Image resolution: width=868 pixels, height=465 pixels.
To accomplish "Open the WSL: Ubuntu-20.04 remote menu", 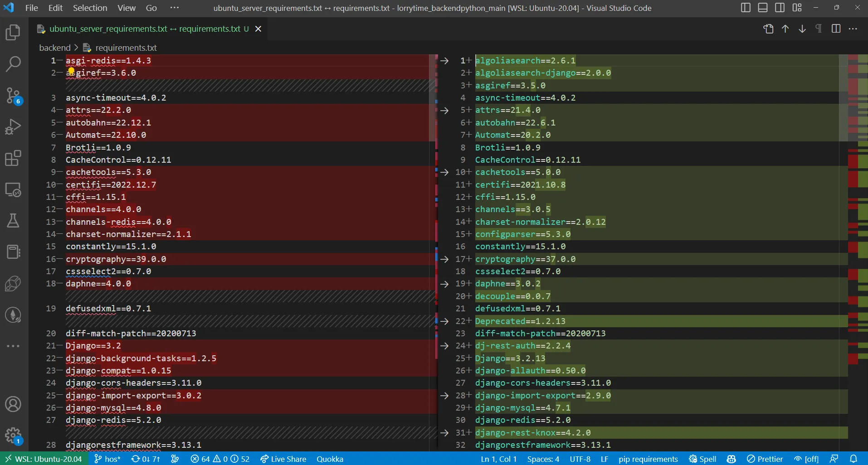I will [44, 459].
